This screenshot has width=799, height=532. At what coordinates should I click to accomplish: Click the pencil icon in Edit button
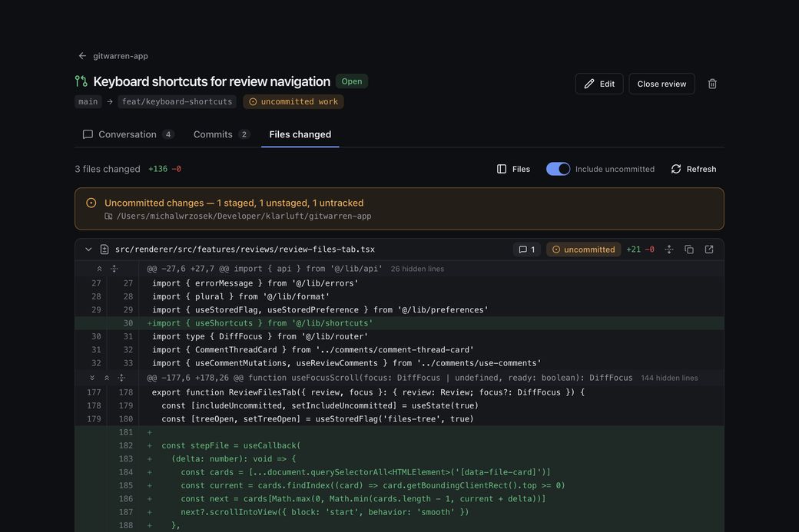pyautogui.click(x=589, y=84)
